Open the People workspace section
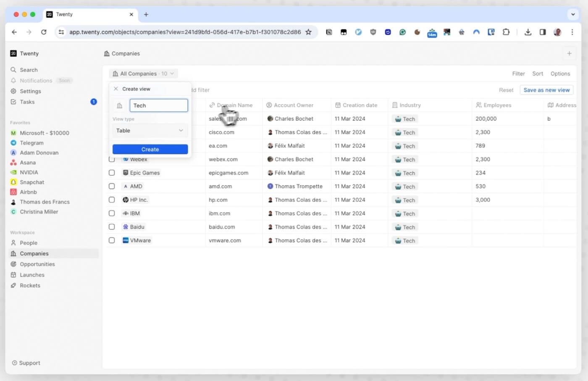588x381 pixels. (29, 243)
